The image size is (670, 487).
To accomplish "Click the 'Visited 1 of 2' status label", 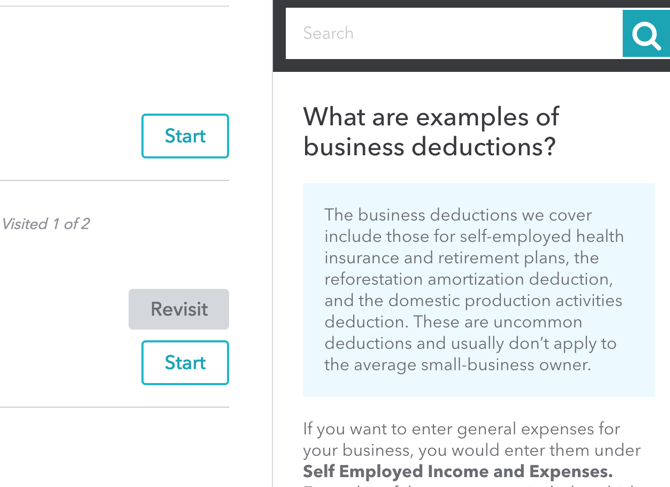I will coord(46,224).
